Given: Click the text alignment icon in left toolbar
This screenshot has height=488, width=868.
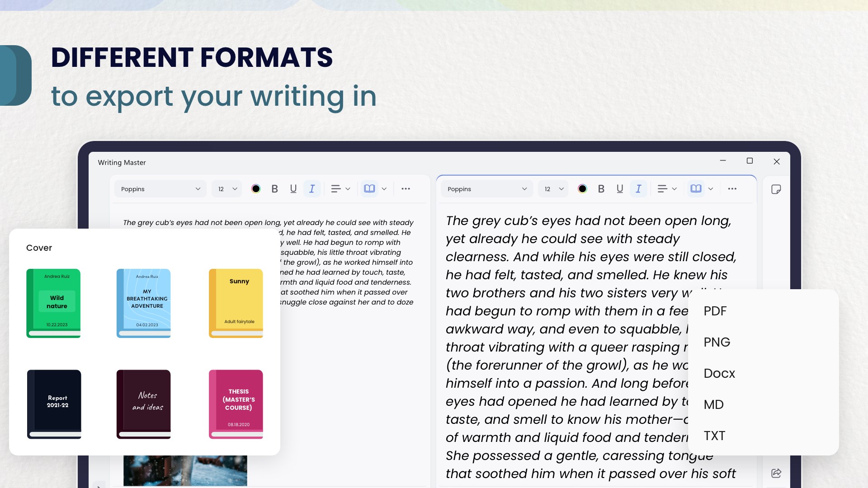Looking at the screenshot, I should [x=335, y=189].
